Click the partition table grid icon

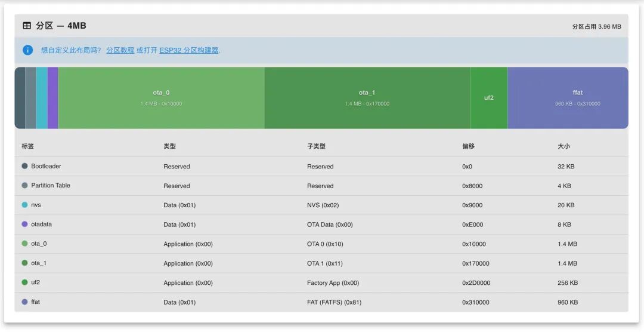click(27, 26)
